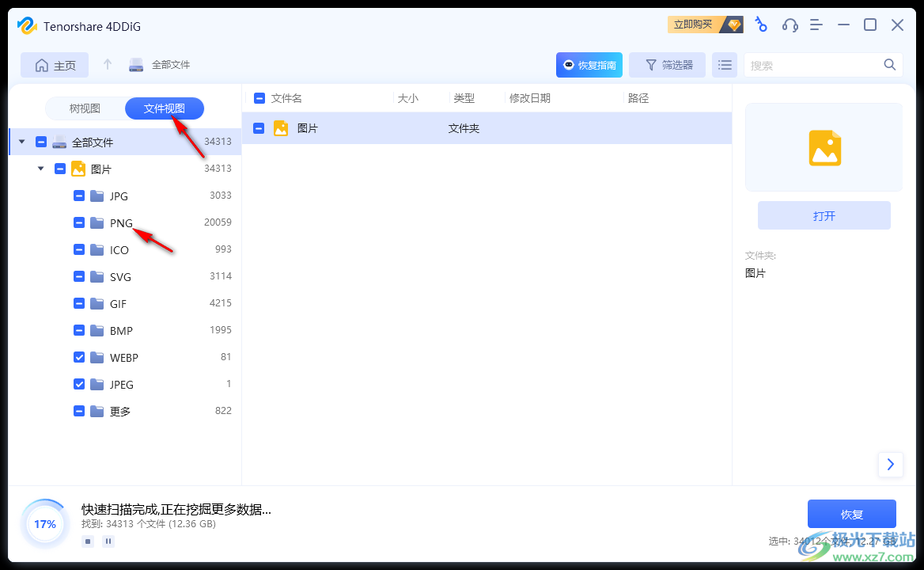Select the 更多 tree row label

click(x=120, y=412)
